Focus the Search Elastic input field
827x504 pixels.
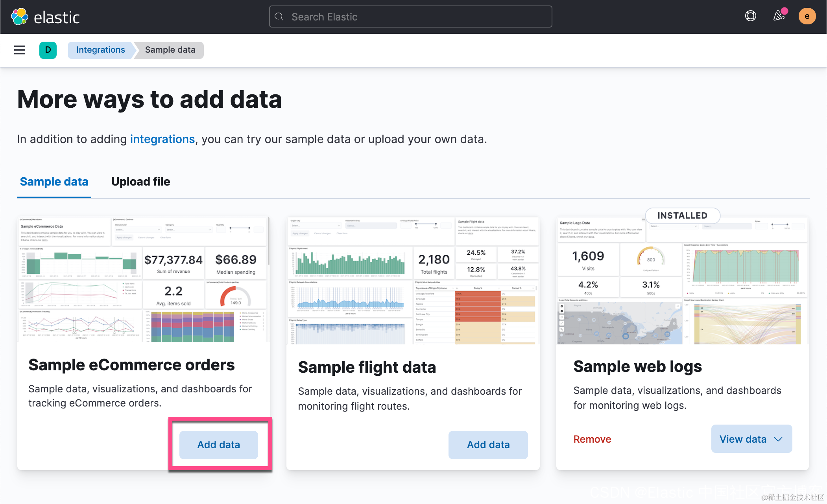coord(417,17)
